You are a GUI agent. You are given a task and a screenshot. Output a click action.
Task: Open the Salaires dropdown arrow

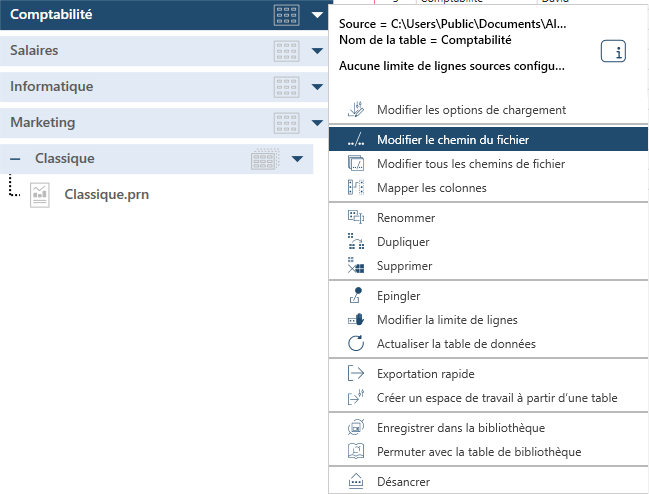317,51
